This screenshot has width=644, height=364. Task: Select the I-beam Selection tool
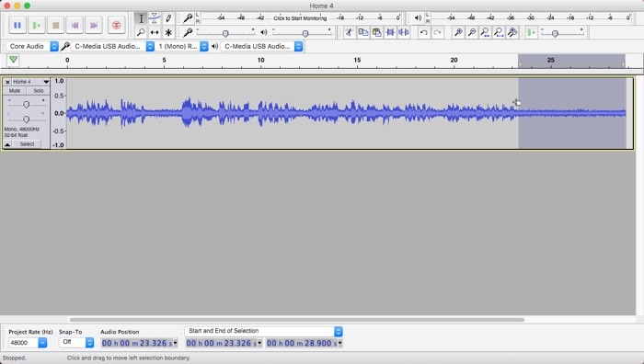tap(141, 18)
